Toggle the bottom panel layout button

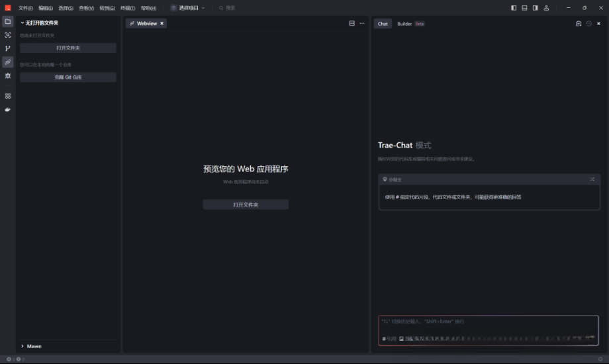point(524,8)
